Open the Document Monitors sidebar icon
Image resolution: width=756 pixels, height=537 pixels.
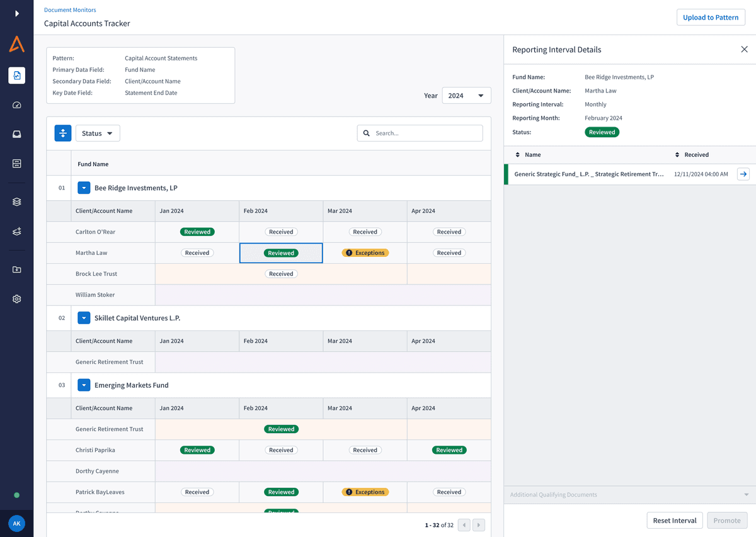[17, 76]
